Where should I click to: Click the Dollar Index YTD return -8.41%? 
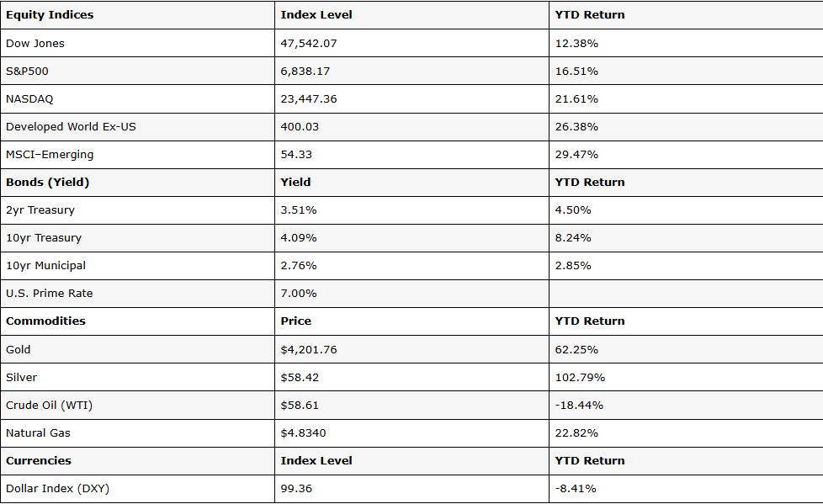point(576,489)
